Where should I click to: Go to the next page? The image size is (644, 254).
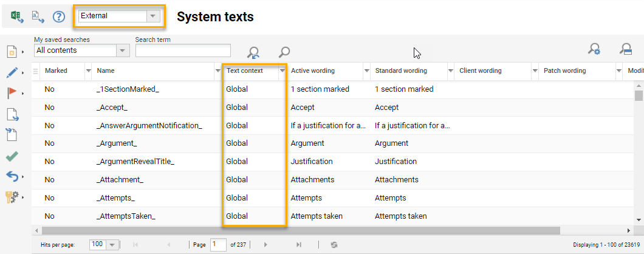[265, 244]
